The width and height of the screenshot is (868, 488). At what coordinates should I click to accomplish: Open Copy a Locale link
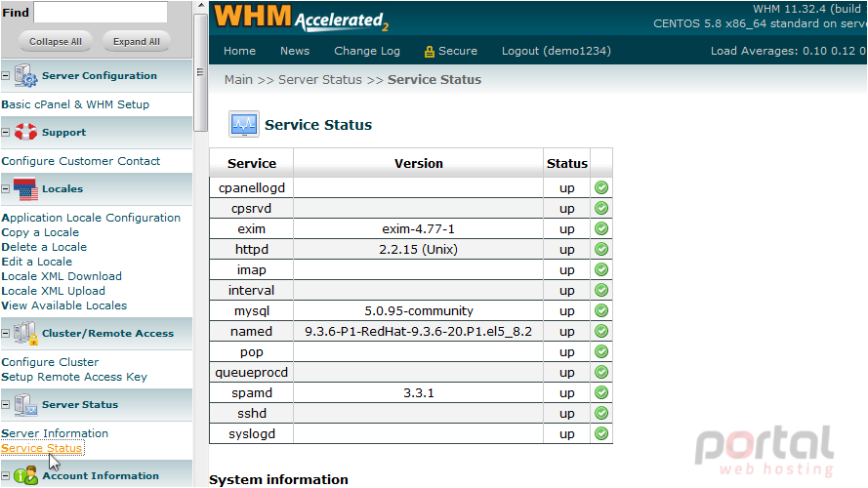point(40,232)
